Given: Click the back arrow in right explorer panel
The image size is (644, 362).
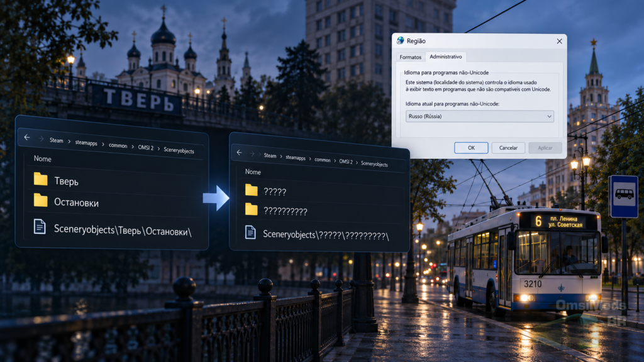Looking at the screenshot, I should (239, 153).
